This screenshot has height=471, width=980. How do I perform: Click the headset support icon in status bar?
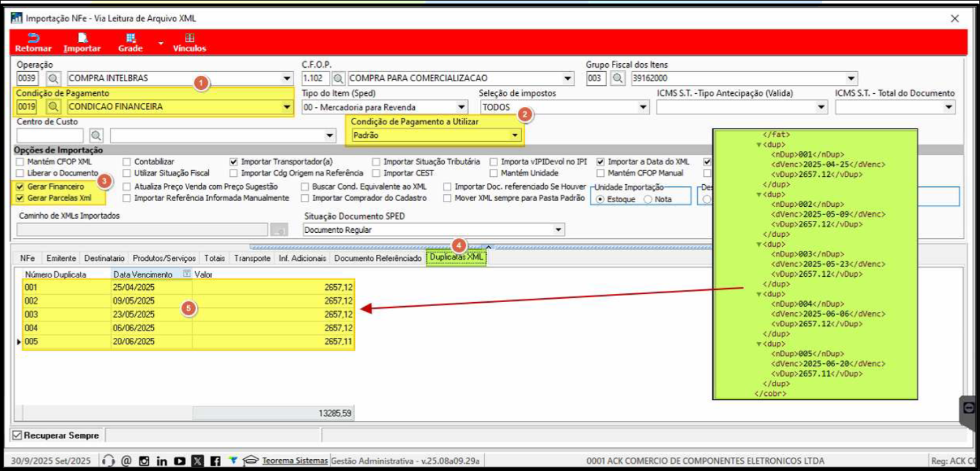[109, 461]
